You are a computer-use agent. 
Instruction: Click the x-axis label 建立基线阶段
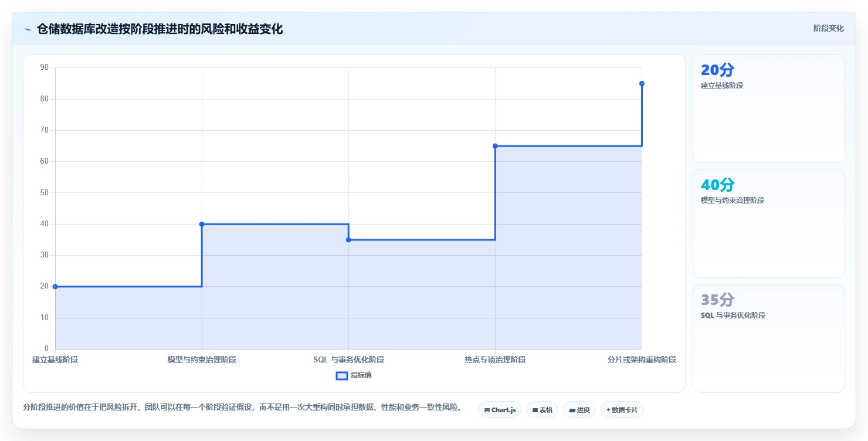[x=55, y=359]
